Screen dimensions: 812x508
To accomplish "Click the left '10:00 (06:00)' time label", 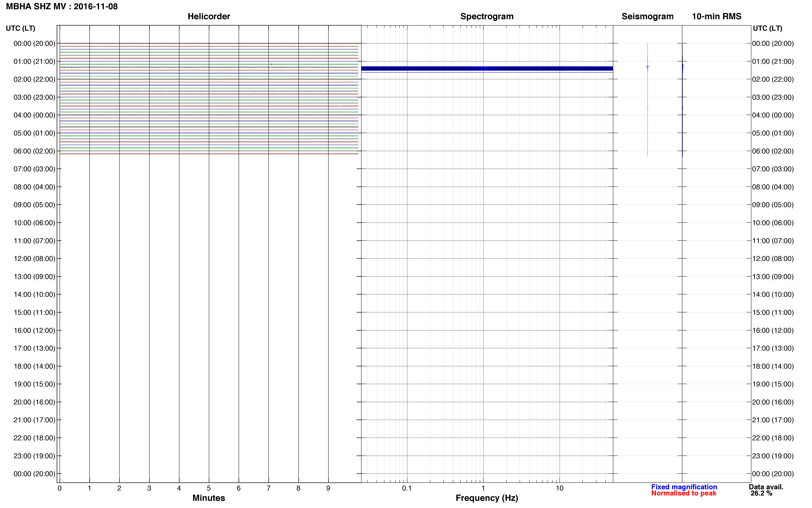I will pyautogui.click(x=34, y=223).
